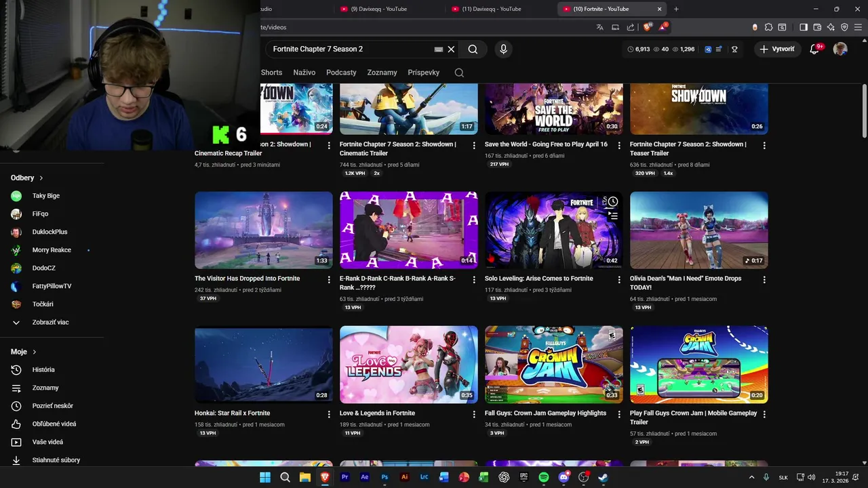Search the channel with the tab bar magnifier
Image resolution: width=868 pixels, height=488 pixels.
(459, 73)
